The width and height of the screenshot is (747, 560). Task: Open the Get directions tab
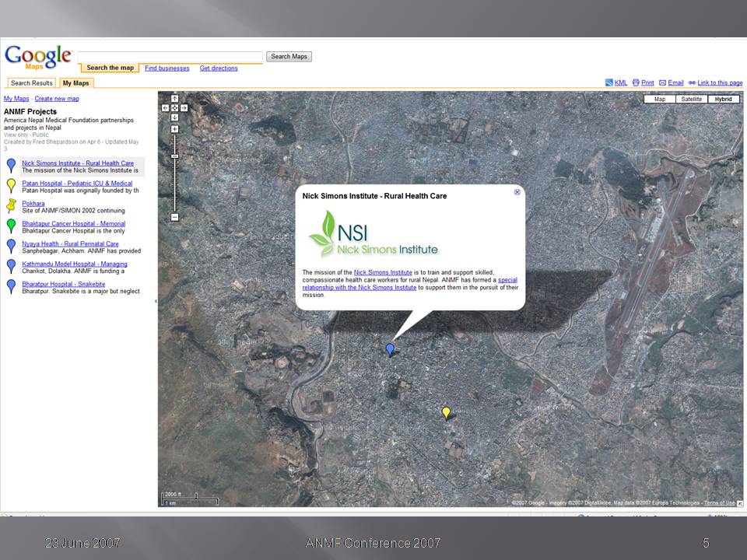tap(219, 68)
